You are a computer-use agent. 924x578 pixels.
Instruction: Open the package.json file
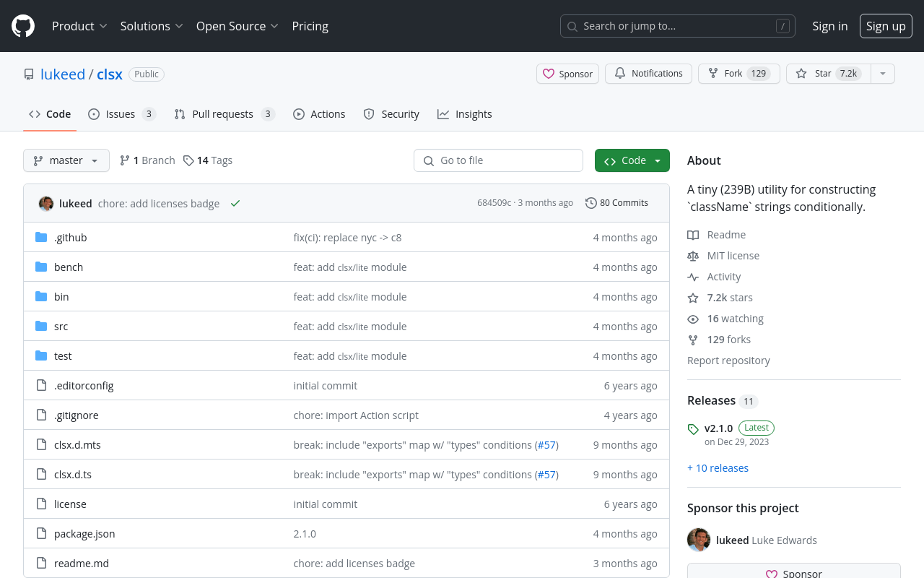(84, 534)
